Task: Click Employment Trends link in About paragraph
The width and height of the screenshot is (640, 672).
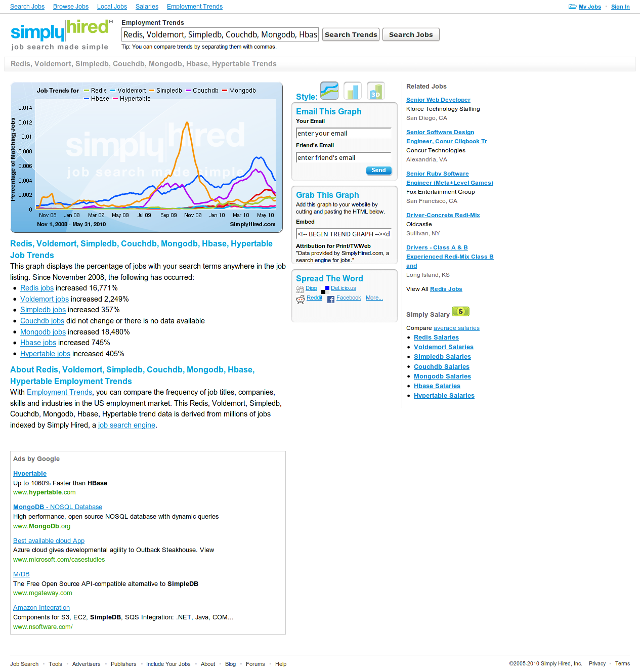Action: pyautogui.click(x=60, y=392)
